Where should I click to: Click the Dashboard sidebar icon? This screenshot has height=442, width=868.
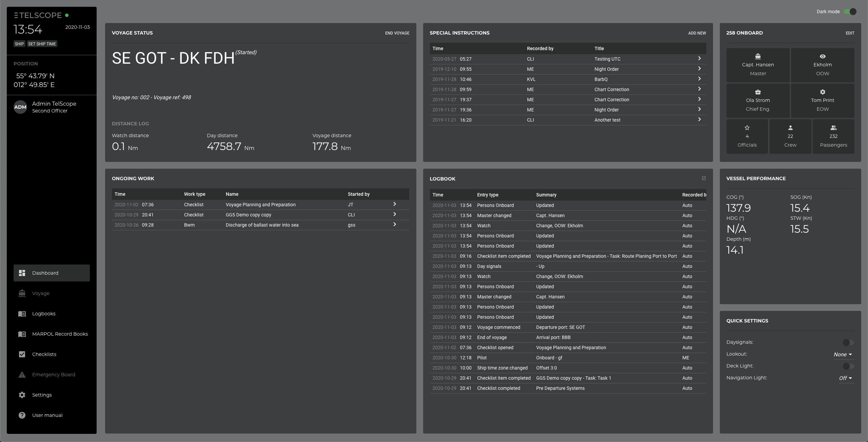point(21,273)
